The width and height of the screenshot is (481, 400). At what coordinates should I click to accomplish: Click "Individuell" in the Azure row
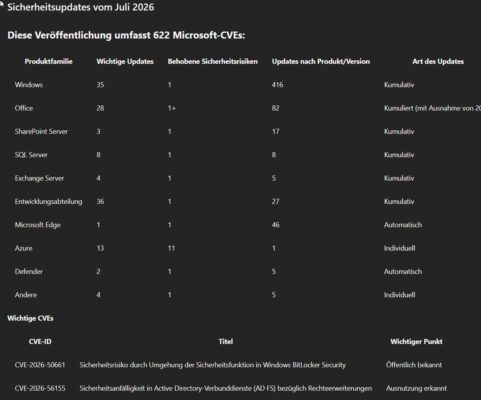(x=400, y=248)
